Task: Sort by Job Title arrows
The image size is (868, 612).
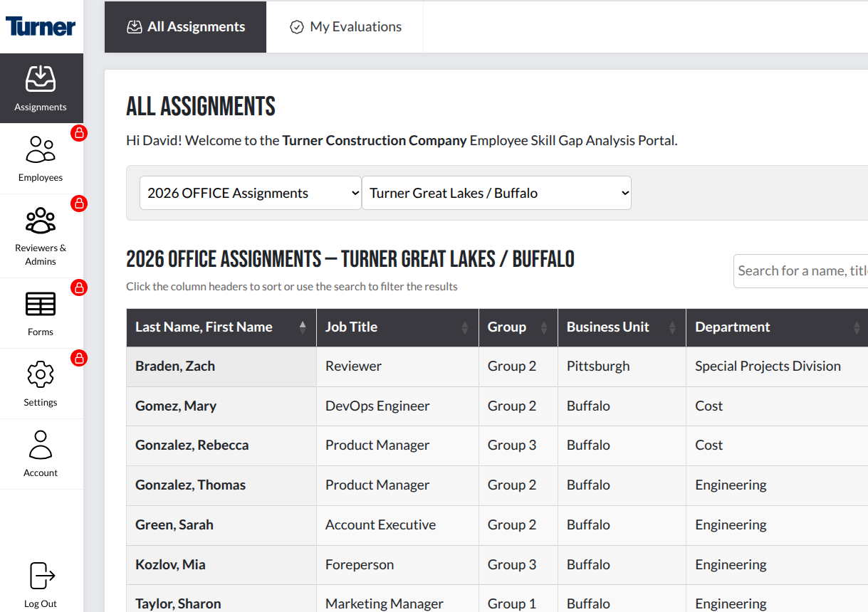Action: (465, 327)
